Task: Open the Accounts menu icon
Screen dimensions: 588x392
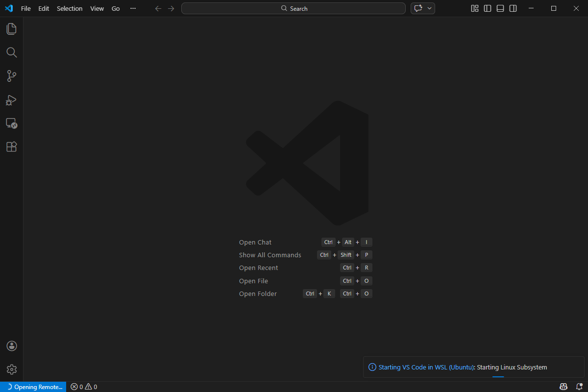Action: pyautogui.click(x=12, y=346)
